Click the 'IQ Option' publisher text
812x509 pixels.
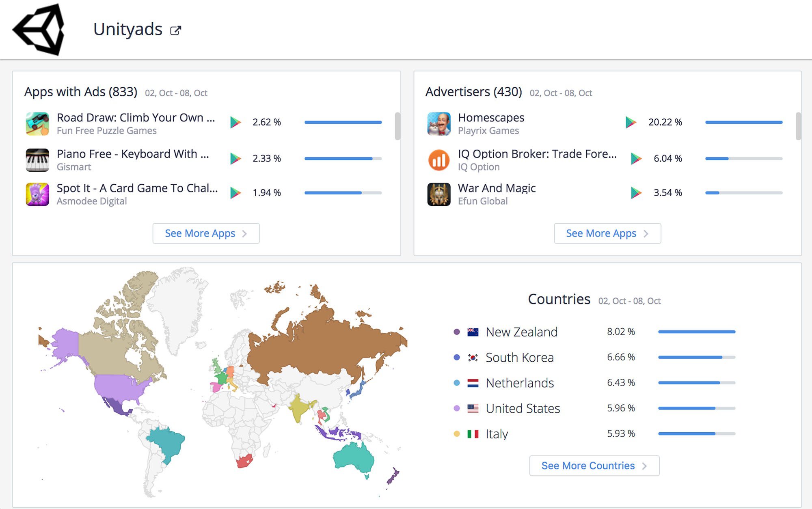pyautogui.click(x=479, y=167)
